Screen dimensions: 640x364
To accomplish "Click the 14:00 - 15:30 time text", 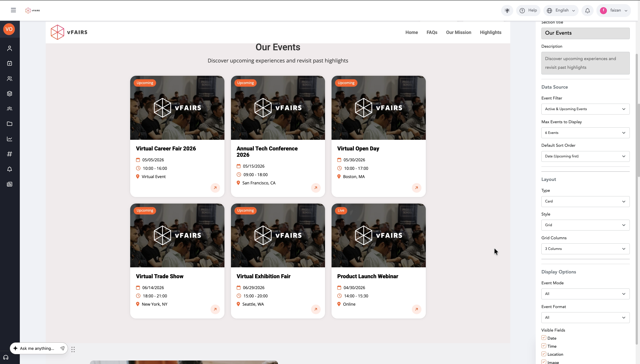I will click(x=356, y=296).
